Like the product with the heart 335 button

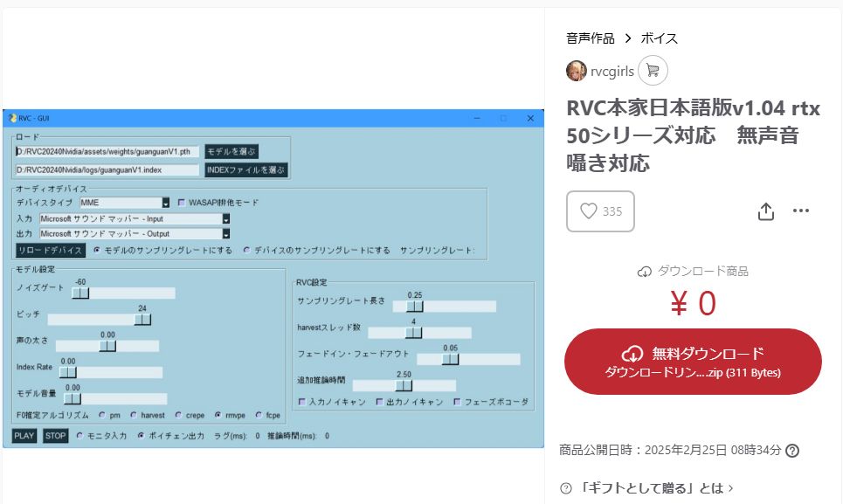point(600,211)
